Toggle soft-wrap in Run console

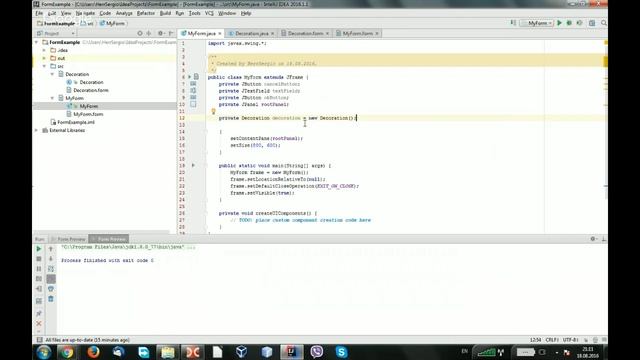pyautogui.click(x=51, y=269)
